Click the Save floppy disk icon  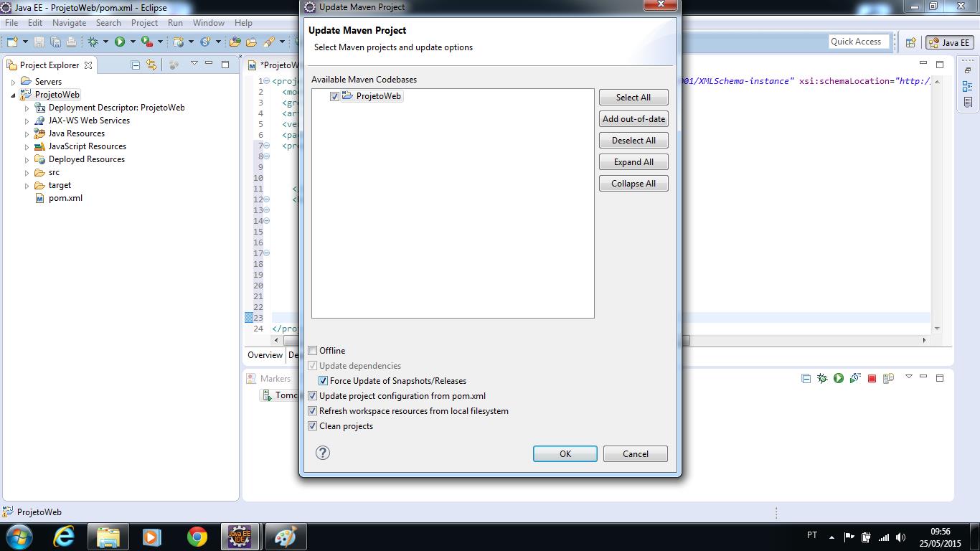tap(39, 42)
